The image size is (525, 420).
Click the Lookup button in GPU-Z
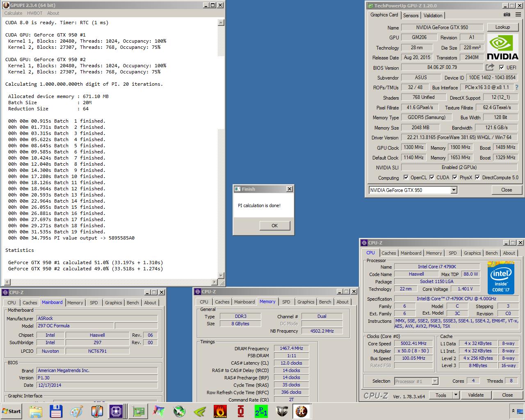[502, 27]
